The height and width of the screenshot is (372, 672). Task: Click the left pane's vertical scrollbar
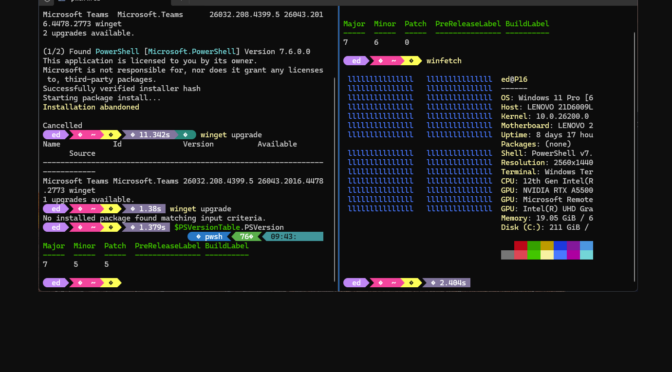(335, 179)
